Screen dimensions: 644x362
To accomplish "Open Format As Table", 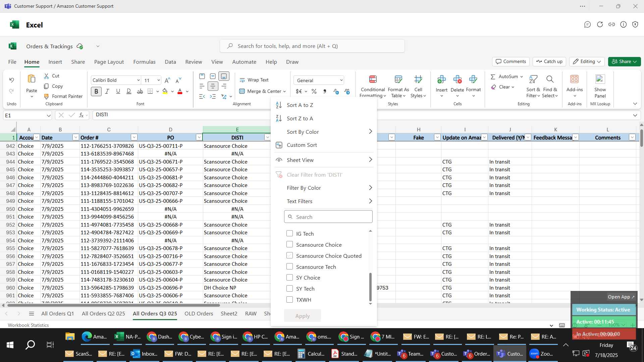I will (x=398, y=86).
